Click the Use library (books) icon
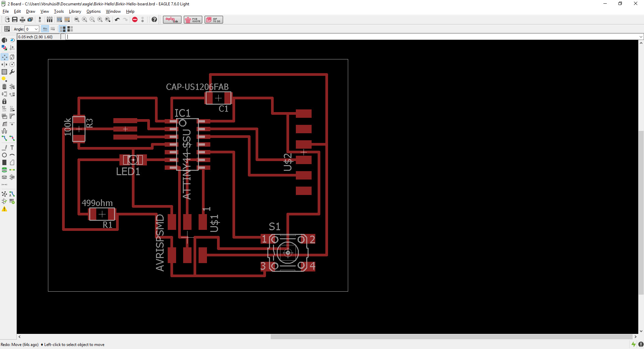644x349 pixels. click(x=50, y=19)
